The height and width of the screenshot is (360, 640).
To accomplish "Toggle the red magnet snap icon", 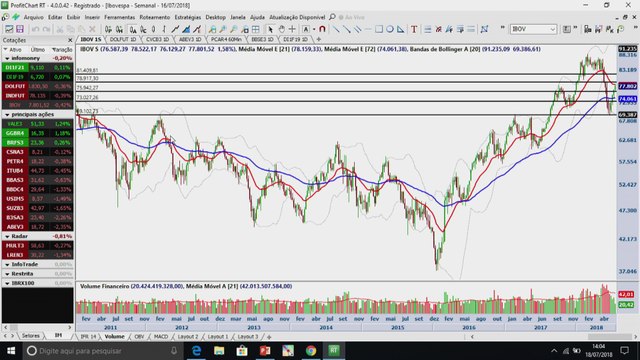I will (322, 29).
